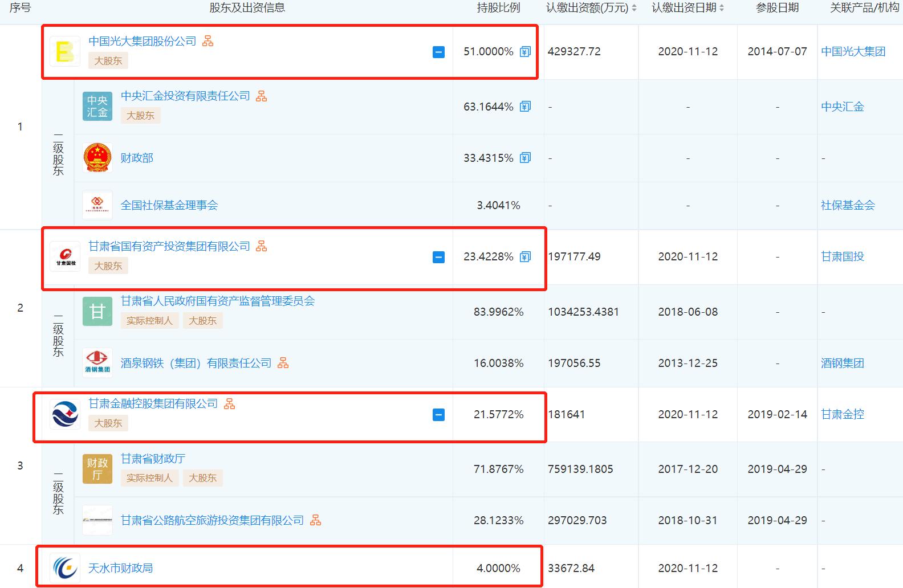Open equity structure icon beside 甘肃省公路航空旅游投资集团有限公司
Image resolution: width=903 pixels, height=588 pixels.
click(x=316, y=520)
